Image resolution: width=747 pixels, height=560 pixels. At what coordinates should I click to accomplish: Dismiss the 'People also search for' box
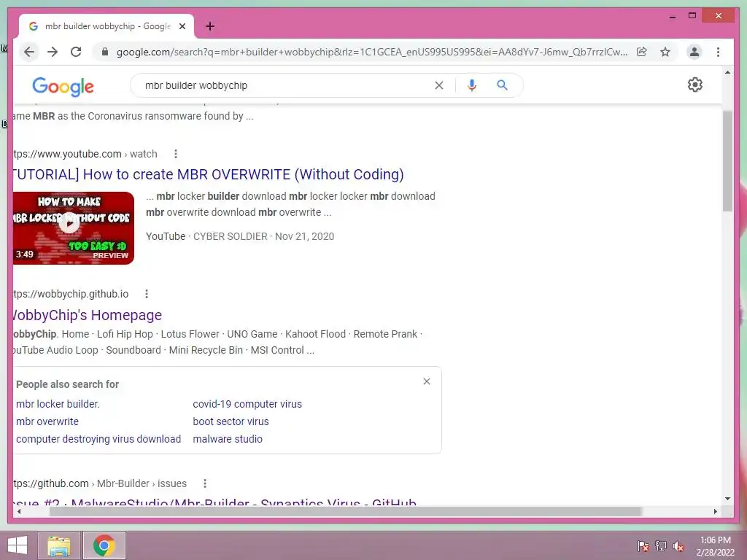point(427,381)
